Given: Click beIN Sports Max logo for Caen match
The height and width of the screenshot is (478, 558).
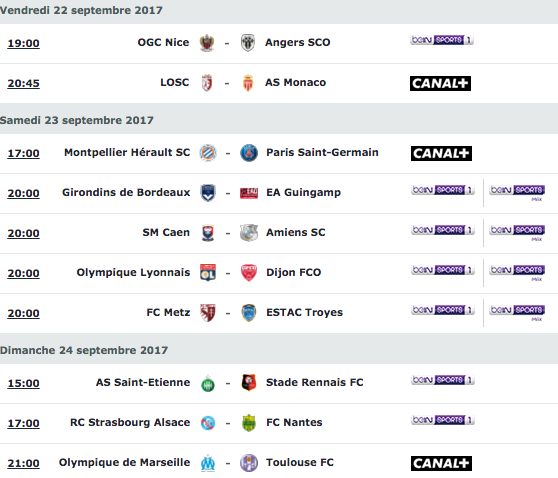Looking at the screenshot, I should click(x=517, y=232).
